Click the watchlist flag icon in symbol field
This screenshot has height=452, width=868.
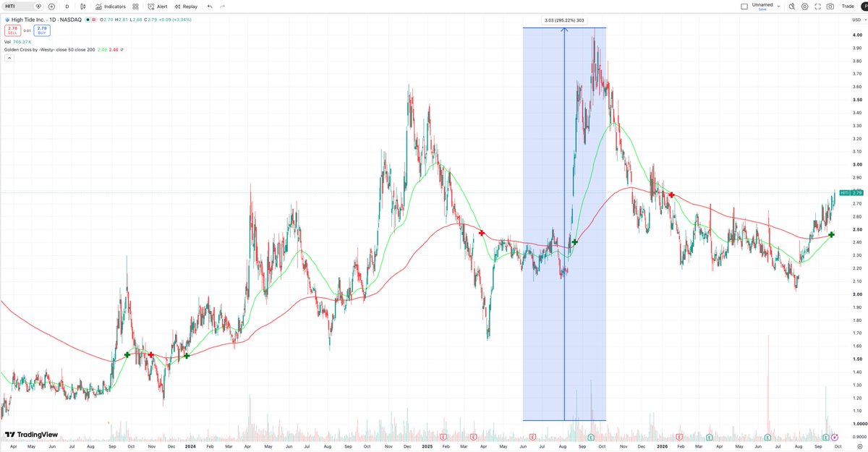click(38, 6)
